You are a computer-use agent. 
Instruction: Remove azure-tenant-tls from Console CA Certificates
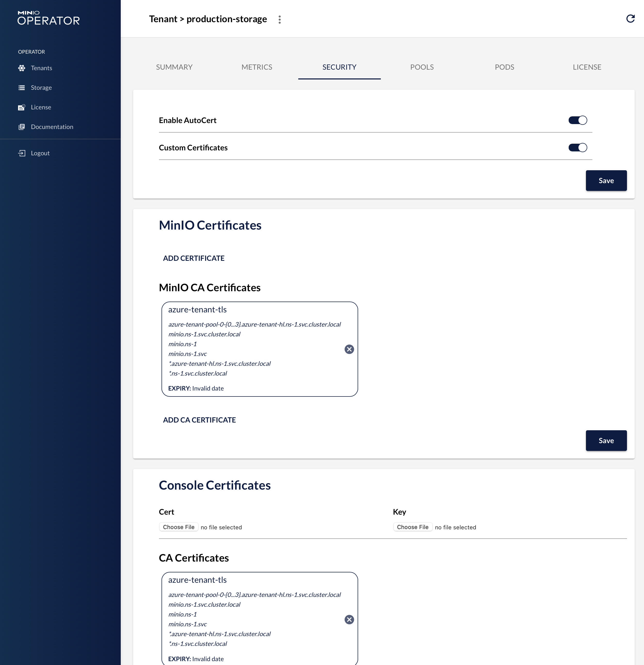click(349, 620)
